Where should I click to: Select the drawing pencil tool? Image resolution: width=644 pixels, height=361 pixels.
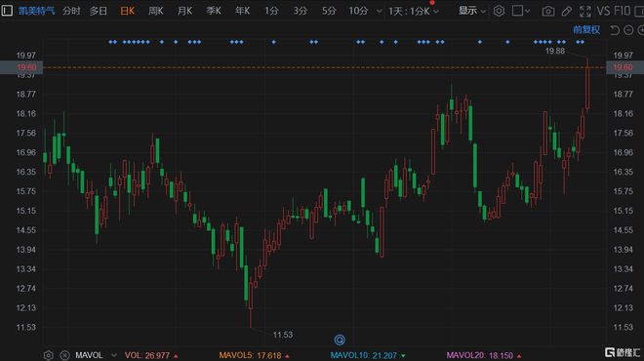click(x=567, y=12)
